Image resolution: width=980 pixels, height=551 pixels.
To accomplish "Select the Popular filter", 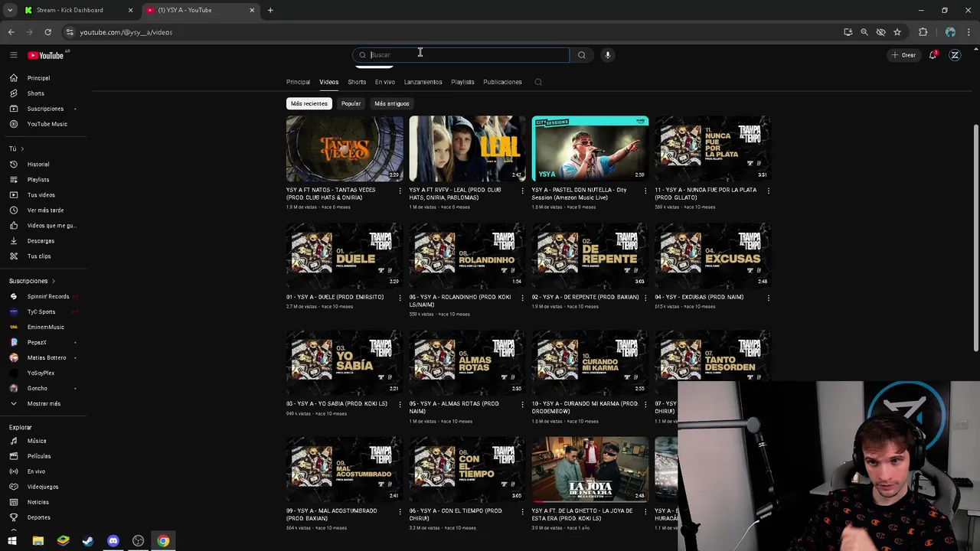I will tap(351, 103).
